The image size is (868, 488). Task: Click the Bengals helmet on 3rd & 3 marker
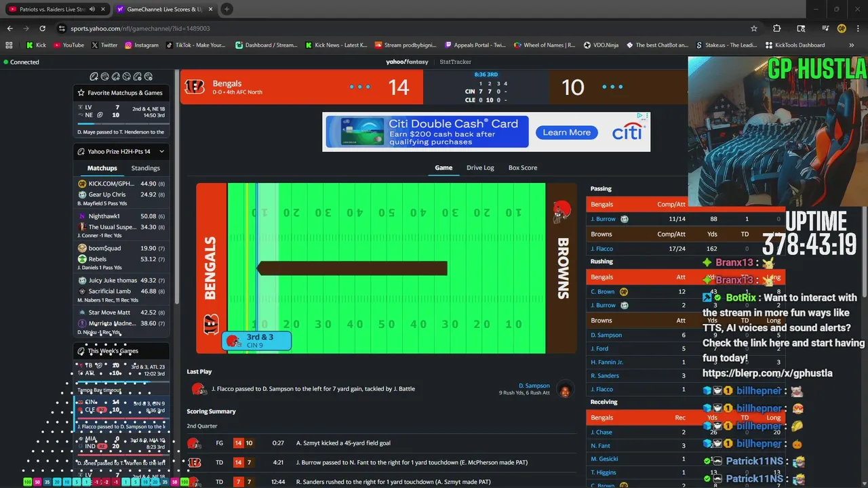tap(233, 340)
